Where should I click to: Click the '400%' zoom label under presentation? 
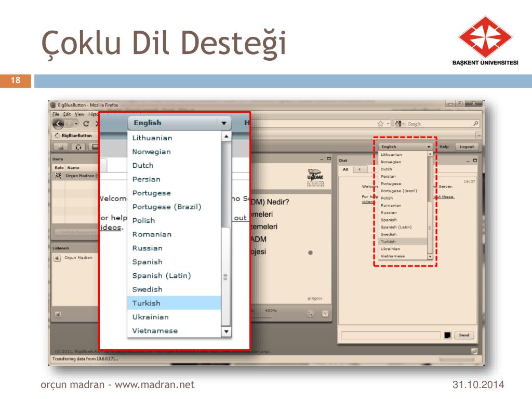(x=270, y=311)
